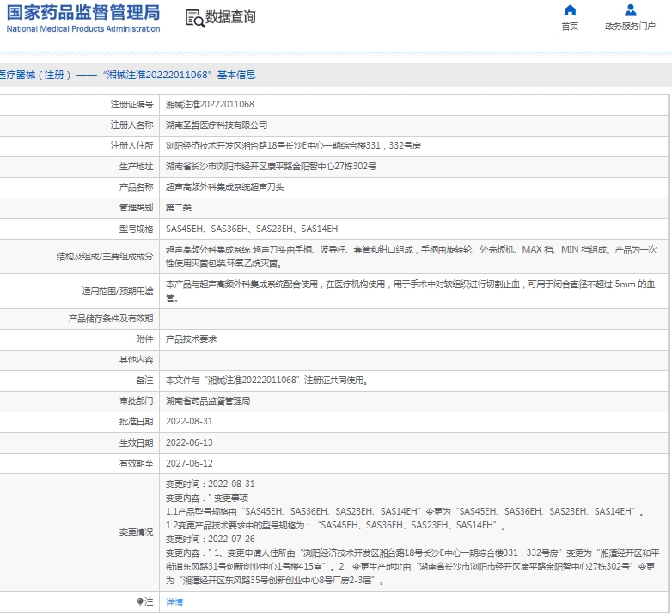Click the page title containing 基本信息

click(127, 75)
